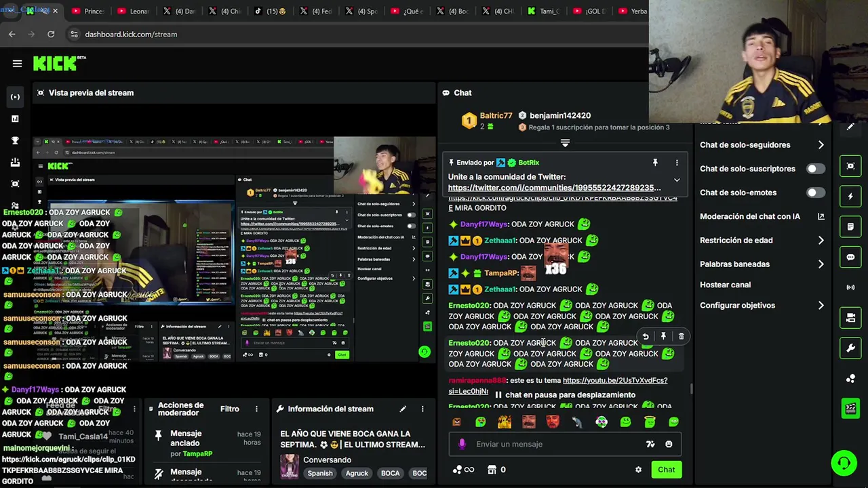Image resolution: width=868 pixels, height=488 pixels.
Task: Open the Kick hamburger menu
Action: coord(17,64)
